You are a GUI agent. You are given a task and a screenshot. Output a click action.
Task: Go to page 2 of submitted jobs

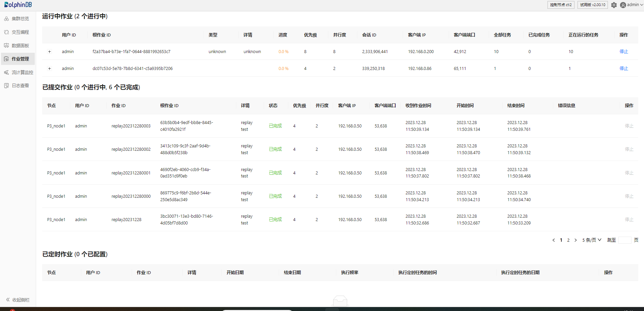point(568,240)
